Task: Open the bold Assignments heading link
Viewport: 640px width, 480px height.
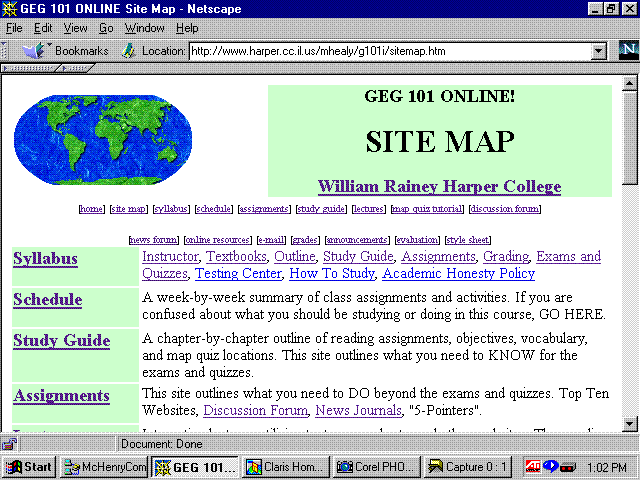Action: (x=61, y=396)
